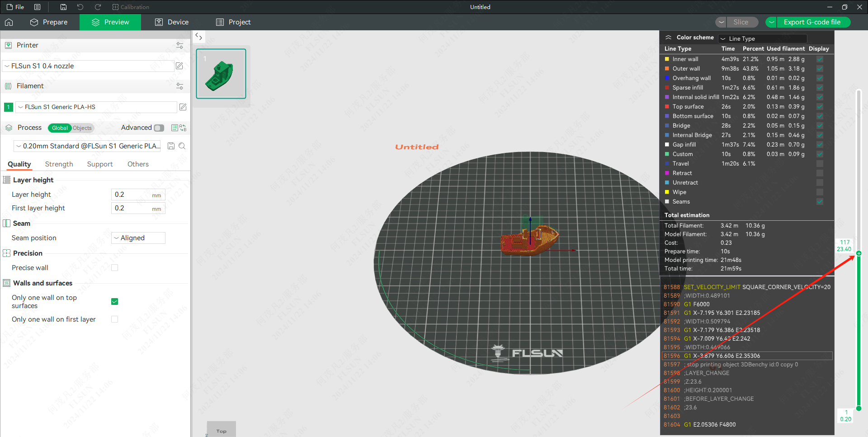
Task: Edit filament preset pencil icon
Action: pyautogui.click(x=183, y=107)
